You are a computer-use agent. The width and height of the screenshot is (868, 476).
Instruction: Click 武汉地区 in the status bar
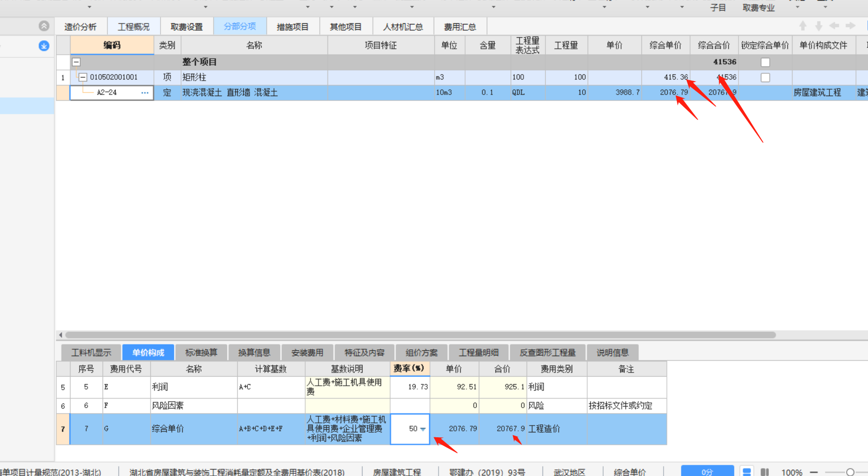pyautogui.click(x=570, y=472)
